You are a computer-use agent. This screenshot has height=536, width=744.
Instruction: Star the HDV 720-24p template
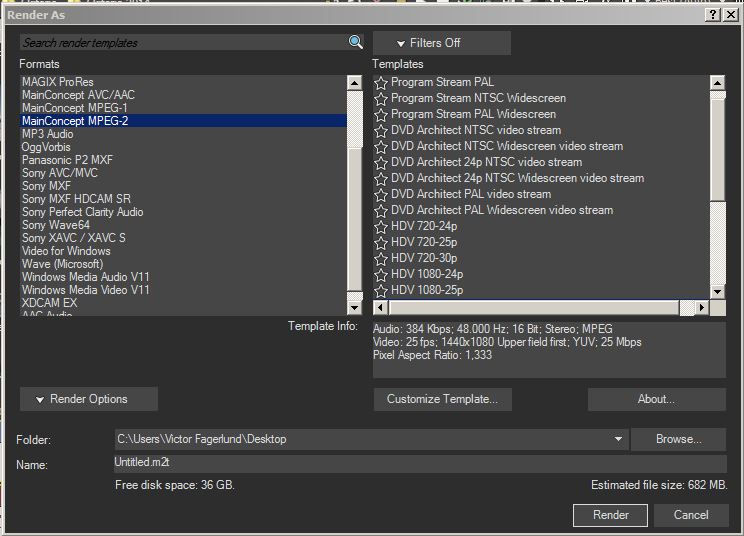(x=381, y=227)
